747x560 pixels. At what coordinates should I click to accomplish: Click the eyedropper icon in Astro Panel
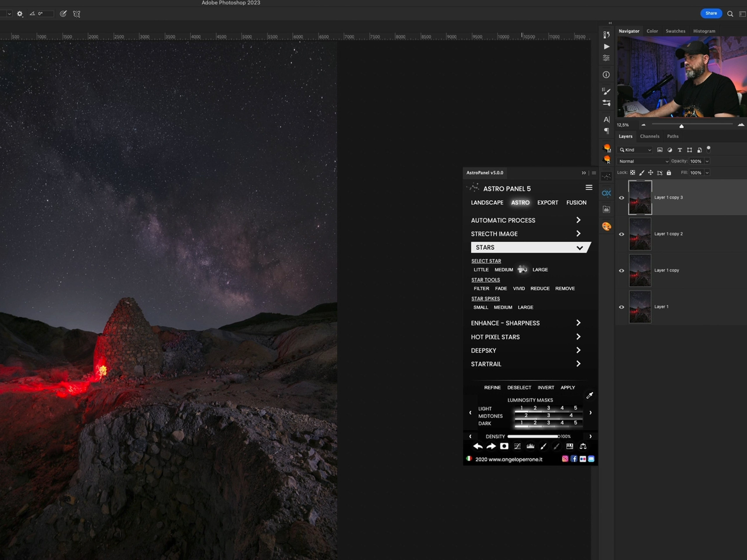tap(590, 395)
